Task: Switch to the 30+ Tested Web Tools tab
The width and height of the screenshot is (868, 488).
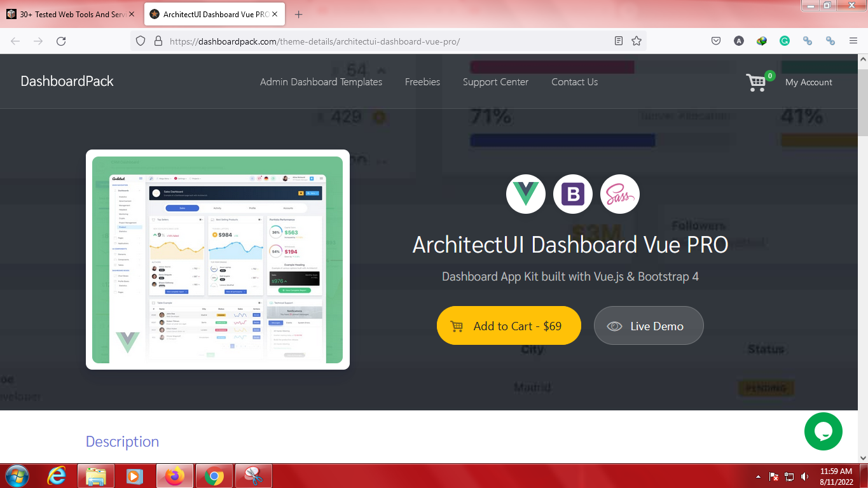Action: [x=71, y=14]
